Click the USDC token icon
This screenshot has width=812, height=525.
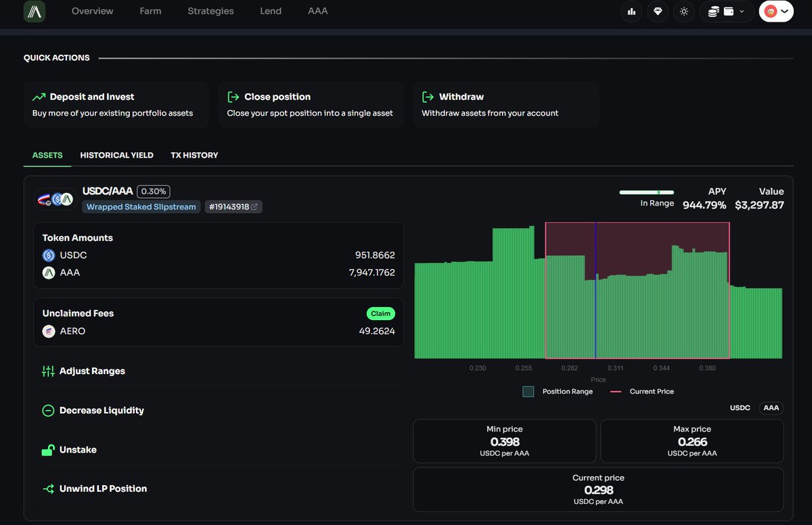click(x=49, y=256)
